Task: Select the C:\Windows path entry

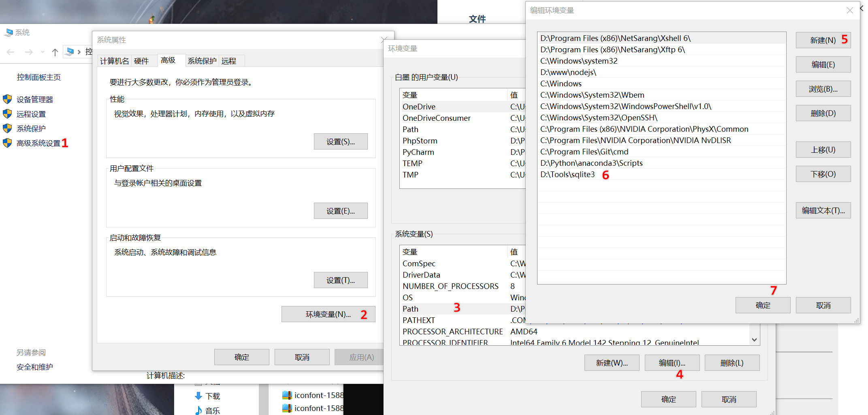Action: click(662, 83)
